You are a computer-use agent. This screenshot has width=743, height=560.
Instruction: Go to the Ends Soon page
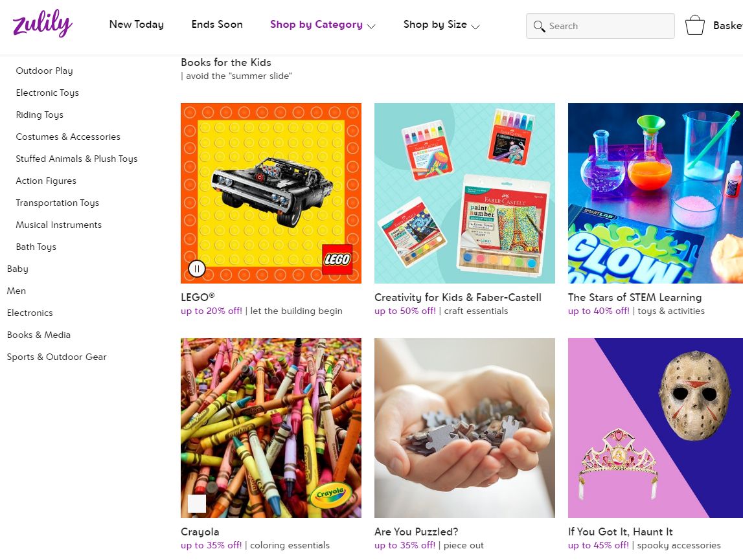pyautogui.click(x=217, y=25)
